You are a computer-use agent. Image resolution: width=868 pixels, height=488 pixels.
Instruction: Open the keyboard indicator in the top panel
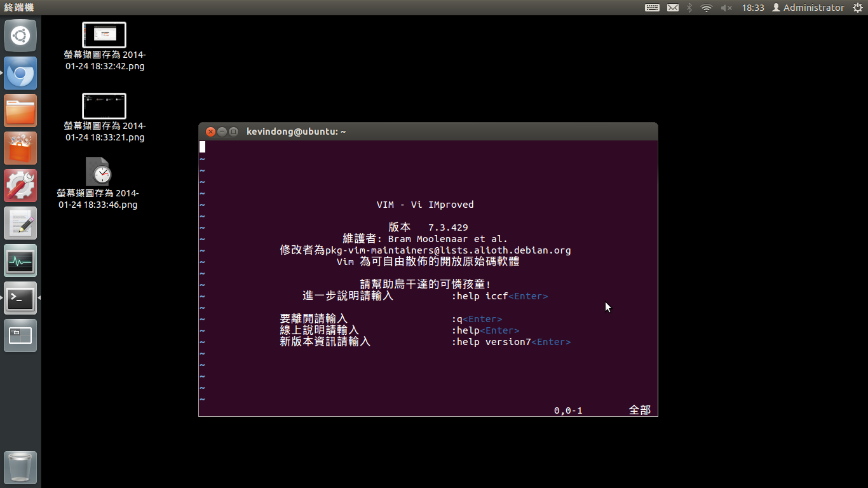(652, 8)
